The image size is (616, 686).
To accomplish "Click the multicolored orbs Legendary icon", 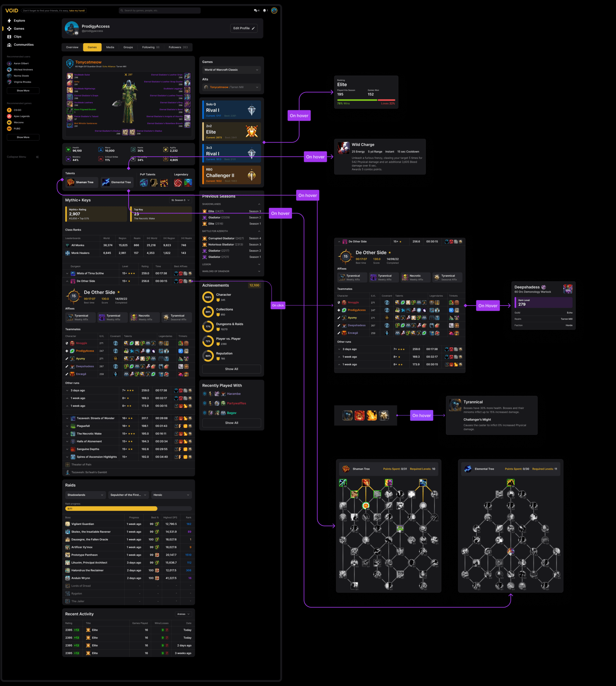I will [x=188, y=183].
